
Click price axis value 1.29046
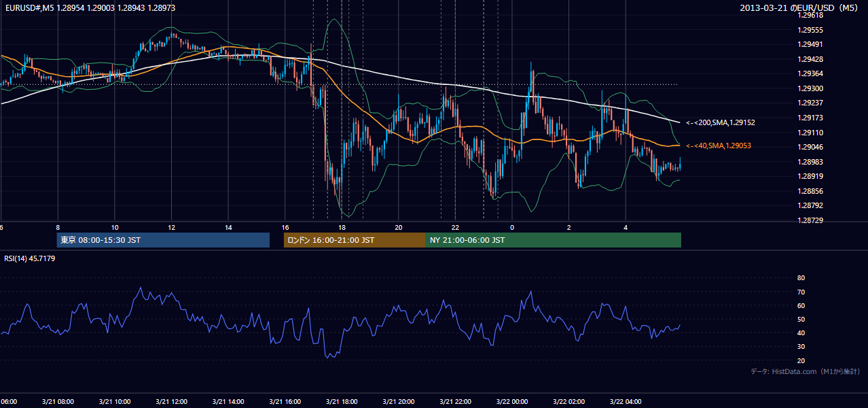811,147
